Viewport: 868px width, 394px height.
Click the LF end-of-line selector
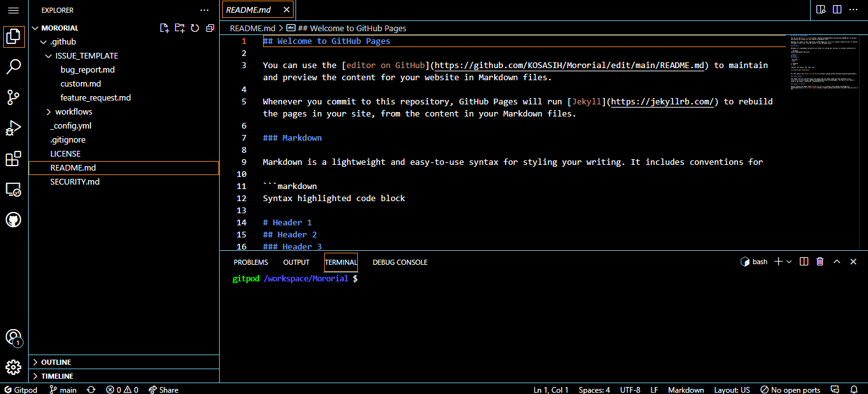[x=654, y=390]
